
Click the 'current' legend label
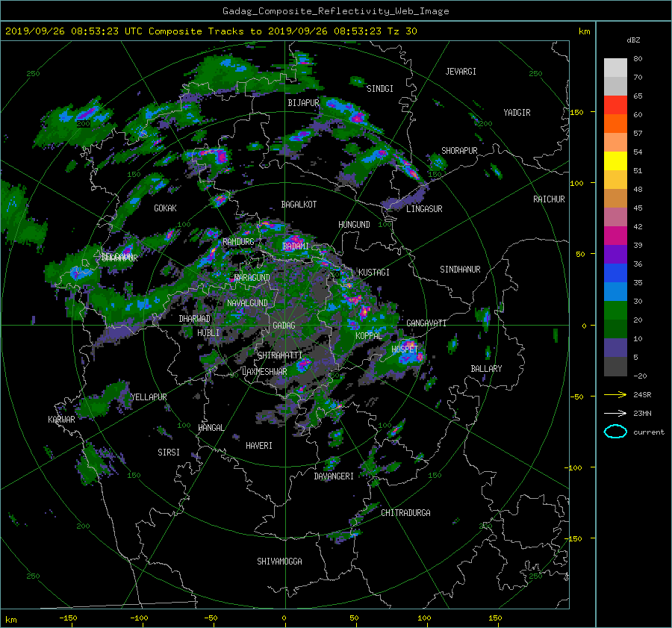[648, 432]
